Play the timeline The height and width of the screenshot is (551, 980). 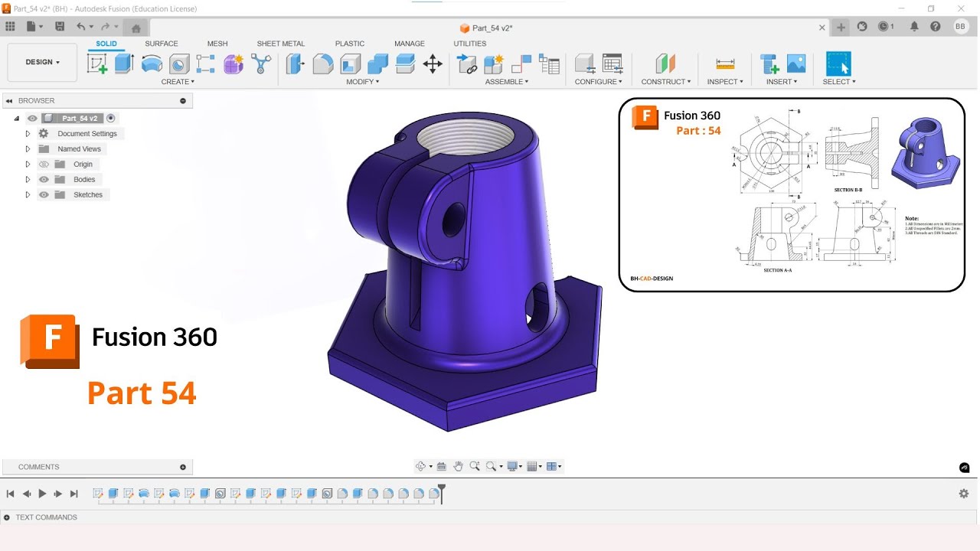(x=42, y=494)
